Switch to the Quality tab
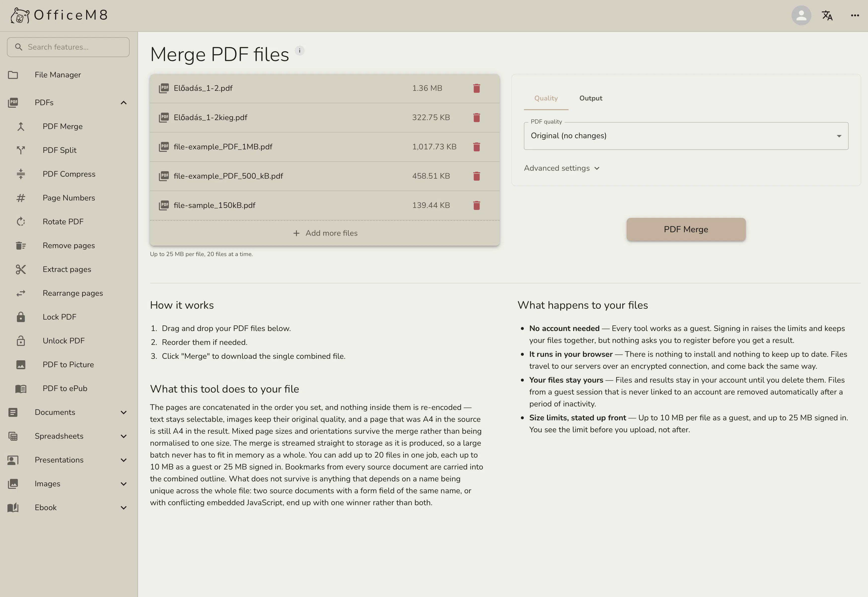The height and width of the screenshot is (597, 868). point(546,98)
